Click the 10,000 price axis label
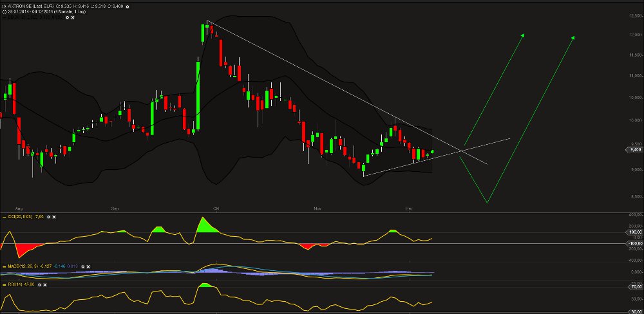This screenshot has height=314, width=644. point(636,121)
